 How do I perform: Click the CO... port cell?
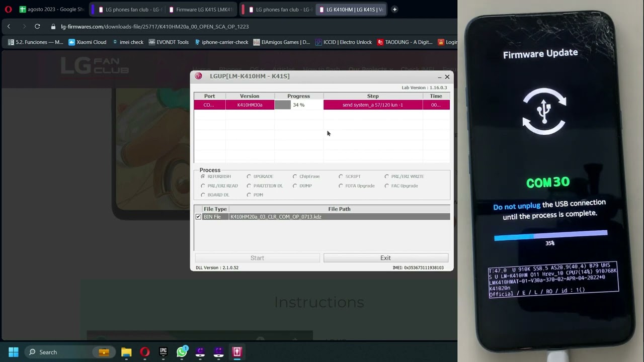click(x=210, y=105)
